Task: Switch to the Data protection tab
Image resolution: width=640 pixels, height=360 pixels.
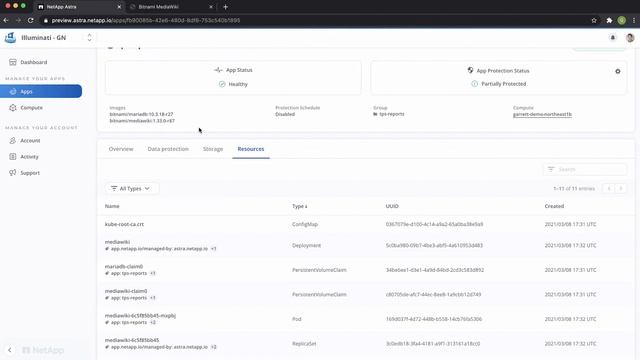Action: (168, 149)
